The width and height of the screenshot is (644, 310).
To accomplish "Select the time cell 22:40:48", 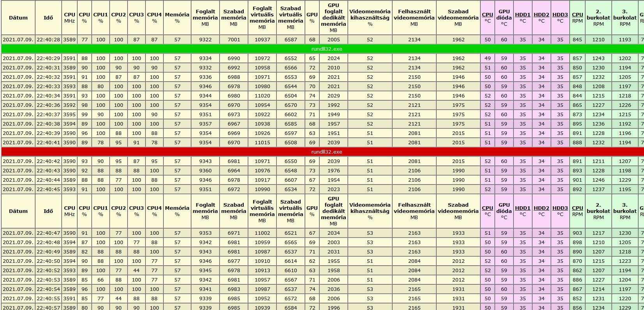I will [x=48, y=243].
